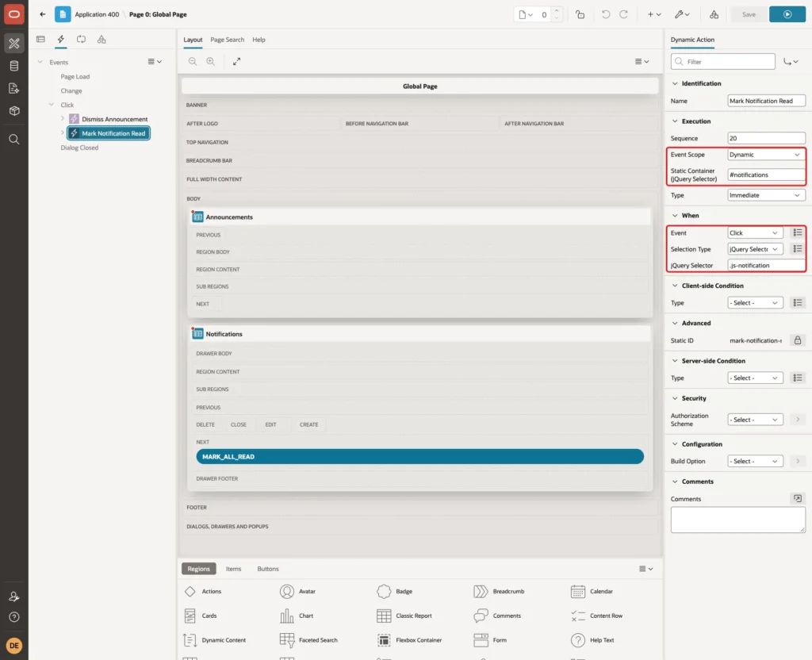The image size is (812, 660).
Task: Zoom out the layout view
Action: [193, 61]
